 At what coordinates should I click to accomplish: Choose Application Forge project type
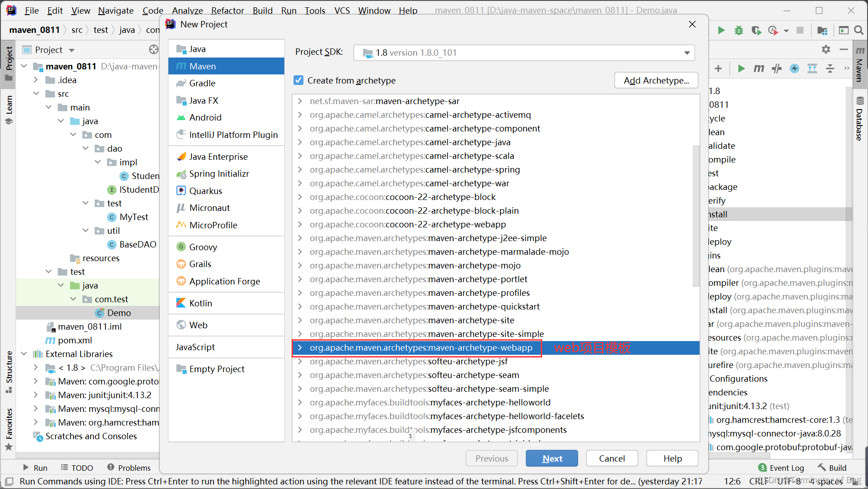(x=226, y=281)
